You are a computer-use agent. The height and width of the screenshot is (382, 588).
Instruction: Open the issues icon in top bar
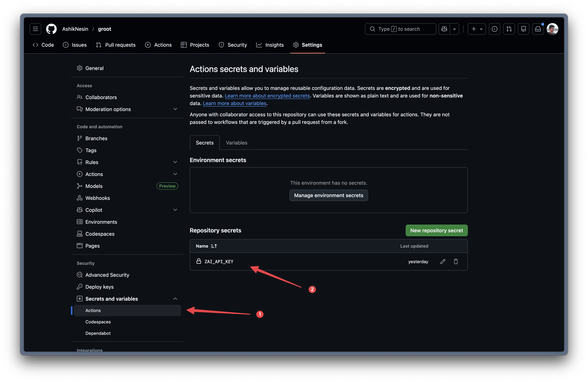click(x=494, y=29)
